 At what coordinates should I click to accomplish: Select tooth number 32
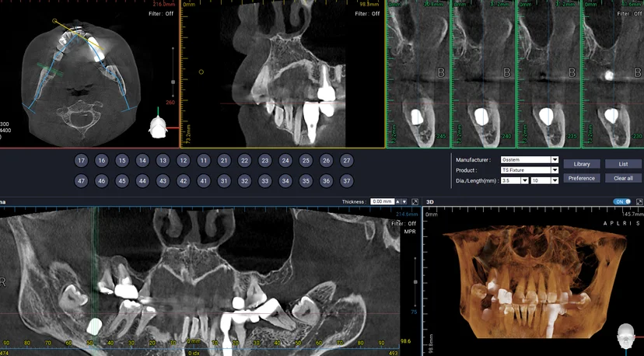point(244,181)
